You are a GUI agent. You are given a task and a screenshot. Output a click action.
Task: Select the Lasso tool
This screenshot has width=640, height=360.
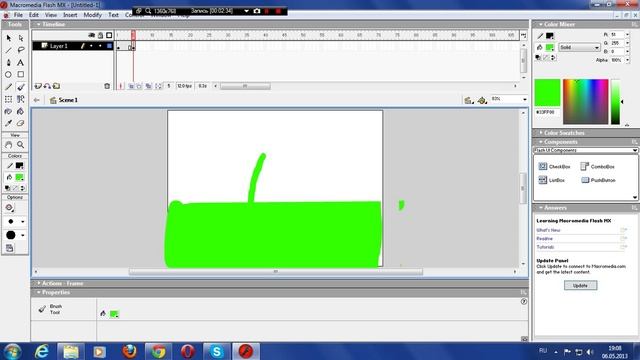[21, 50]
